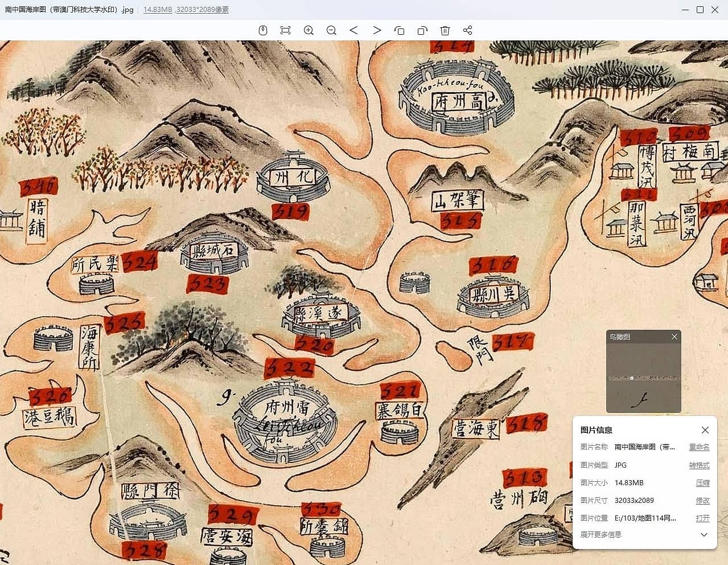728x565 pixels.
Task: Click the 压缩 compress link
Action: tap(703, 482)
